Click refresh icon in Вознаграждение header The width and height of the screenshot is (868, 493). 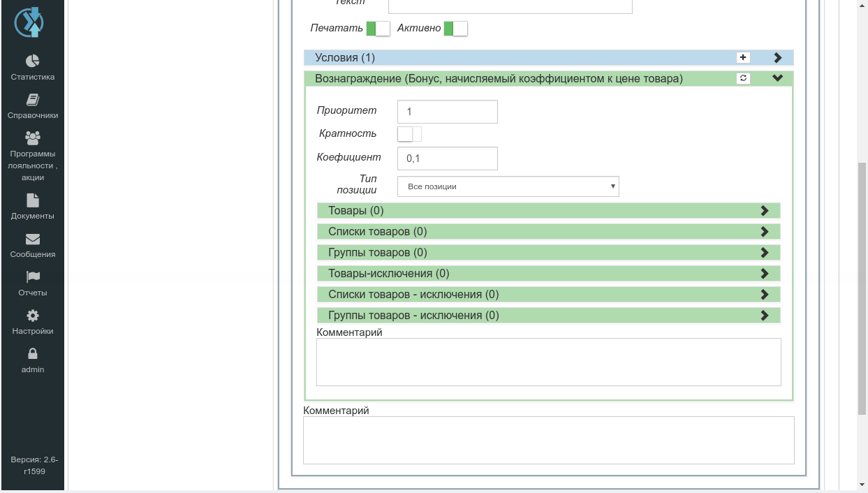click(x=743, y=79)
